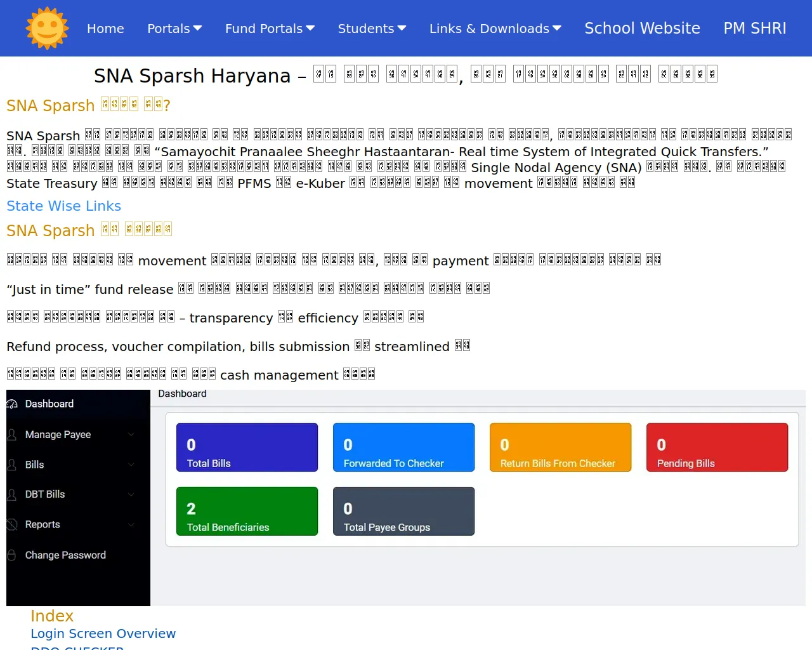Expand Links & Downloads dropdown
The height and width of the screenshot is (650, 812).
(495, 29)
